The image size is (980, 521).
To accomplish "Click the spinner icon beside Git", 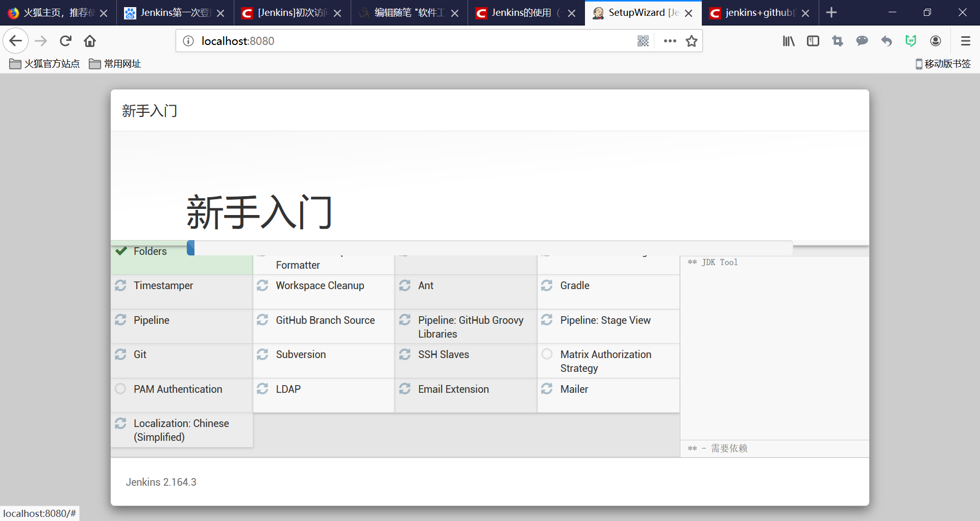I will coord(120,354).
